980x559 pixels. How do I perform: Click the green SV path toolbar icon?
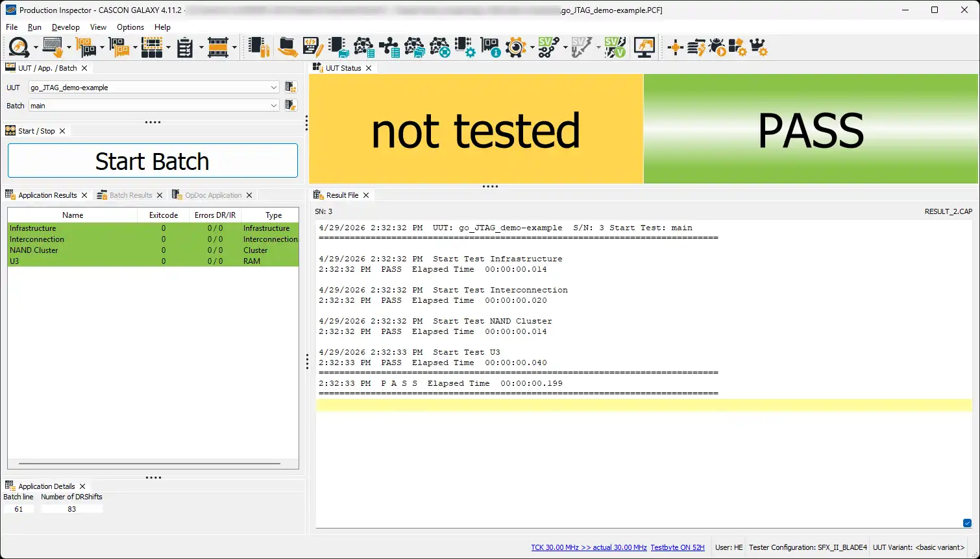pos(549,47)
